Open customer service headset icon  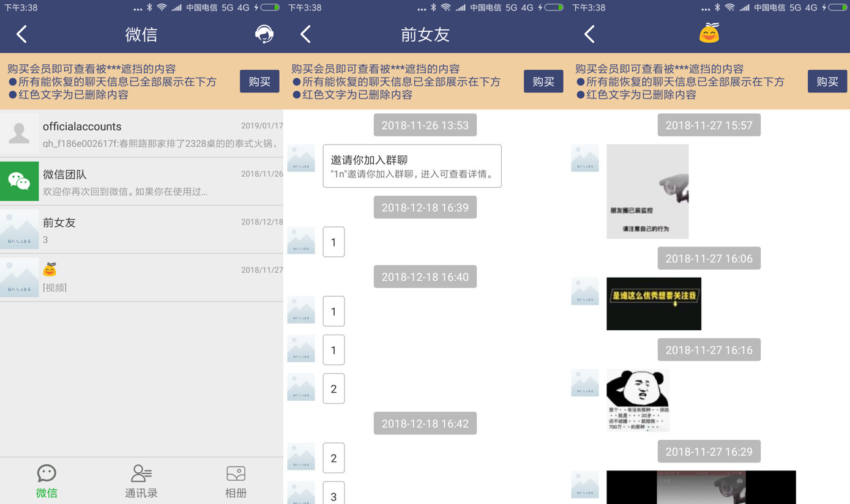pyautogui.click(x=264, y=34)
